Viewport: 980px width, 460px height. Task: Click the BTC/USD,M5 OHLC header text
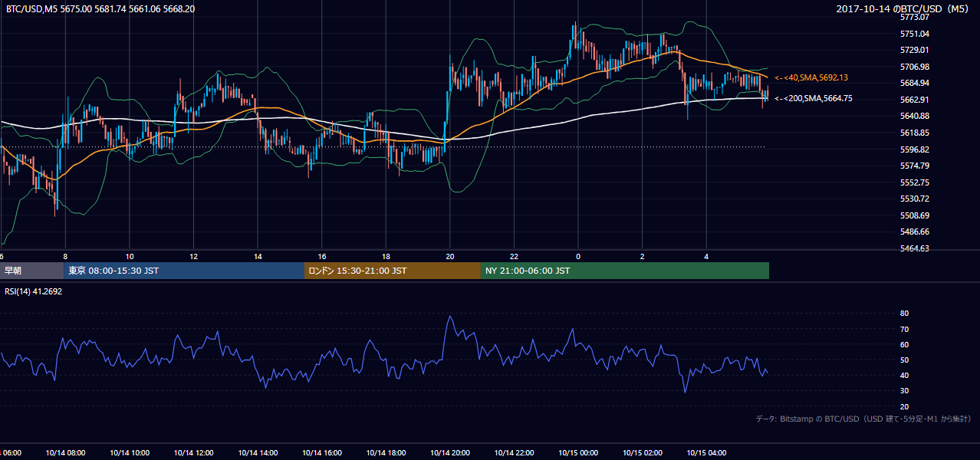tap(100, 9)
